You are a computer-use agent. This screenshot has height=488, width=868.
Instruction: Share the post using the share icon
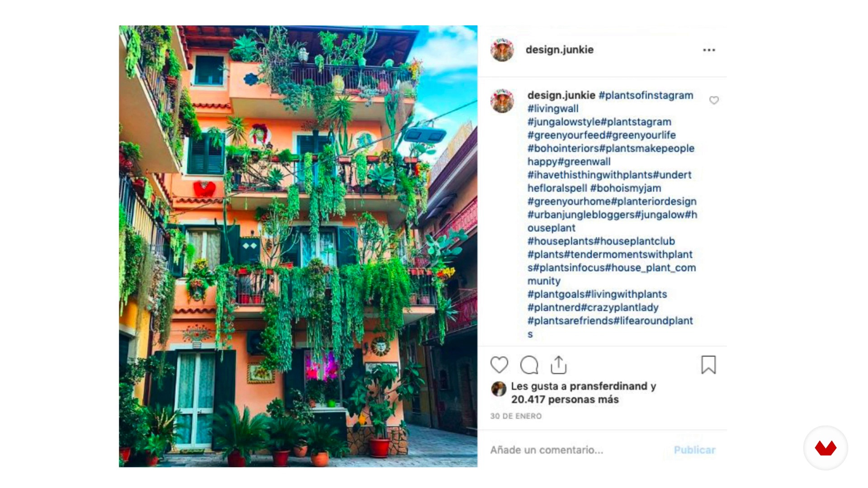tap(559, 365)
